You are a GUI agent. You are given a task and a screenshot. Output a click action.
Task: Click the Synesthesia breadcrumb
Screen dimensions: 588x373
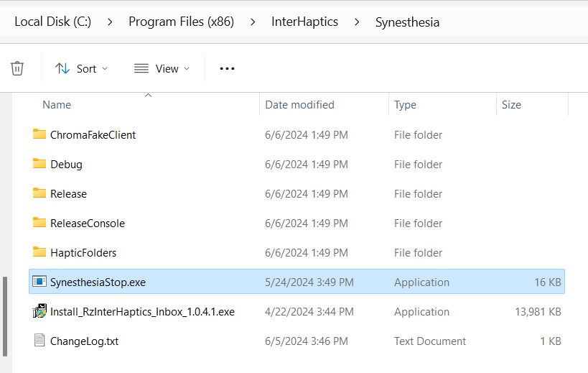[407, 22]
